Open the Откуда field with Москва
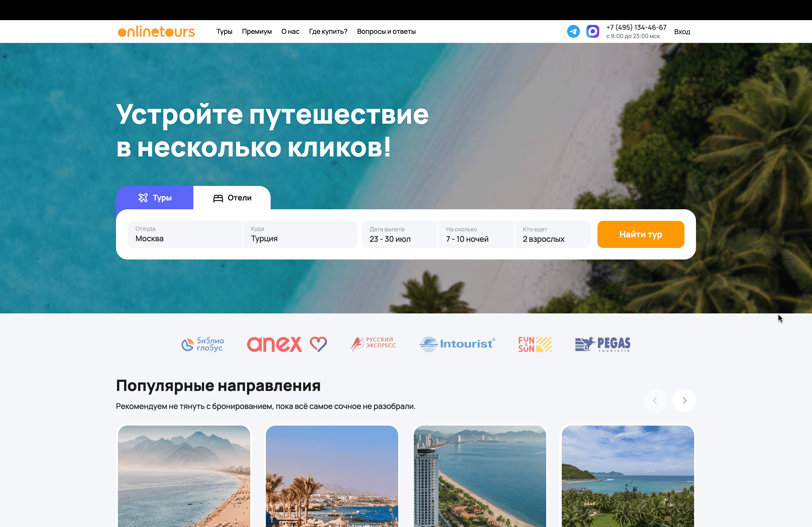812x527 pixels. coord(184,235)
